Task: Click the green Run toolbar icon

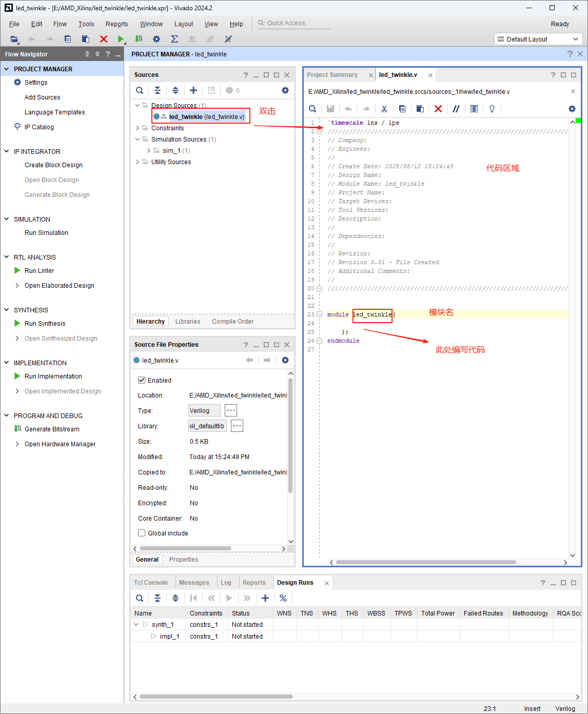Action: 121,39
